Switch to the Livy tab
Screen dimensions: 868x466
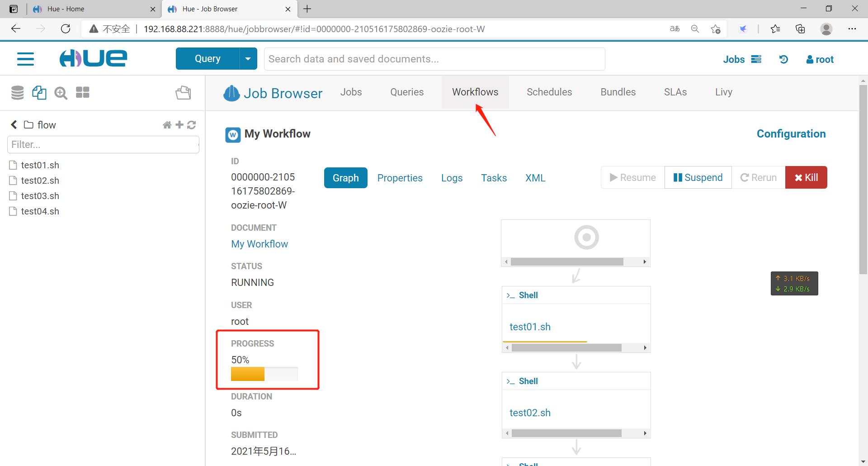[x=724, y=92]
